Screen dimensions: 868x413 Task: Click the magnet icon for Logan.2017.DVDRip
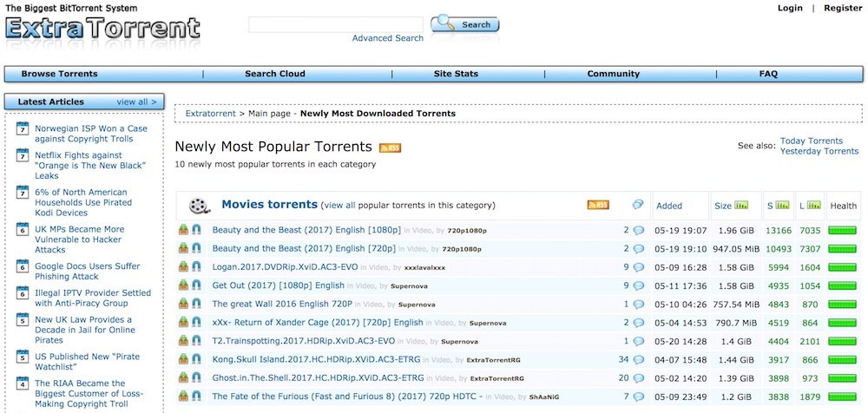click(x=196, y=267)
